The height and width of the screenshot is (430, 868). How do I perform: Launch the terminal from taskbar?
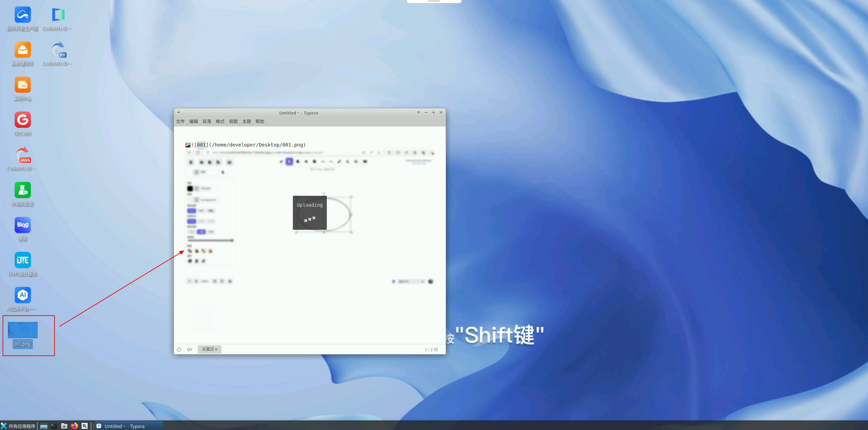[54, 426]
